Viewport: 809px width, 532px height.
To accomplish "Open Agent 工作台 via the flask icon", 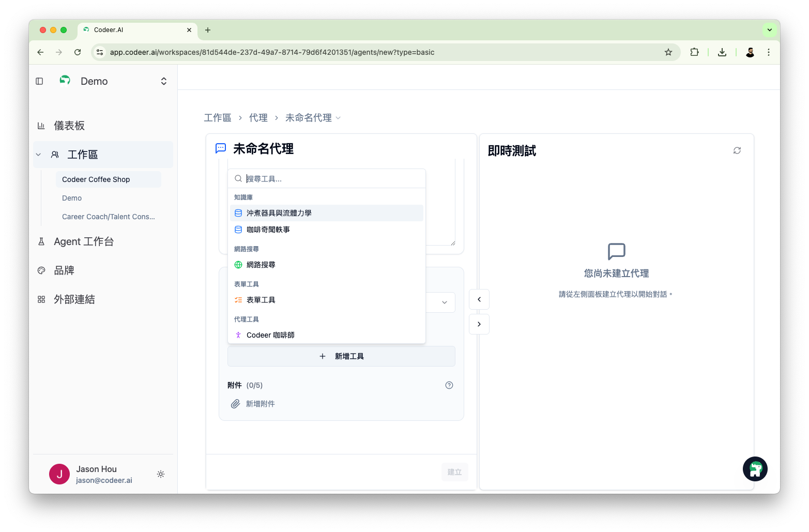I will (x=41, y=241).
